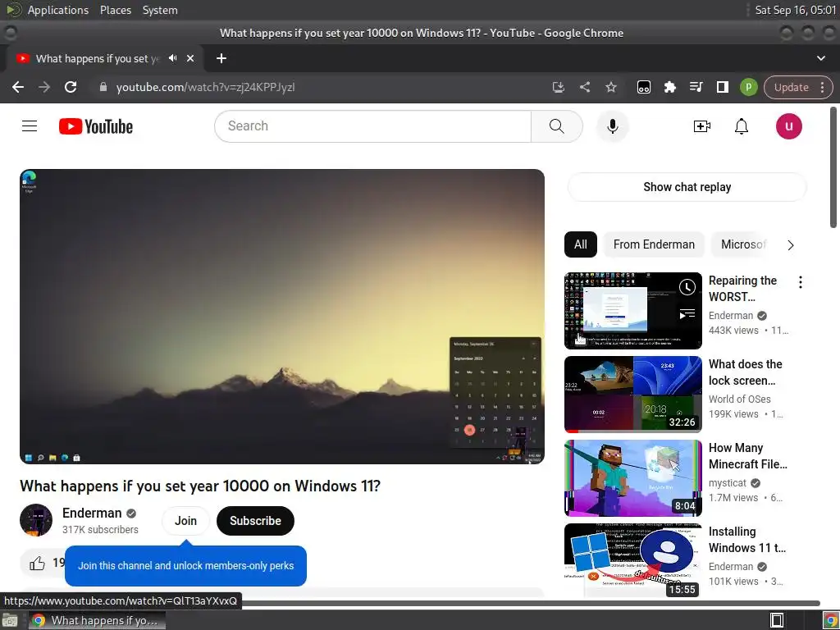The height and width of the screenshot is (630, 840).
Task: Open the 8:04 Minecraft thumbnail
Action: coord(632,478)
